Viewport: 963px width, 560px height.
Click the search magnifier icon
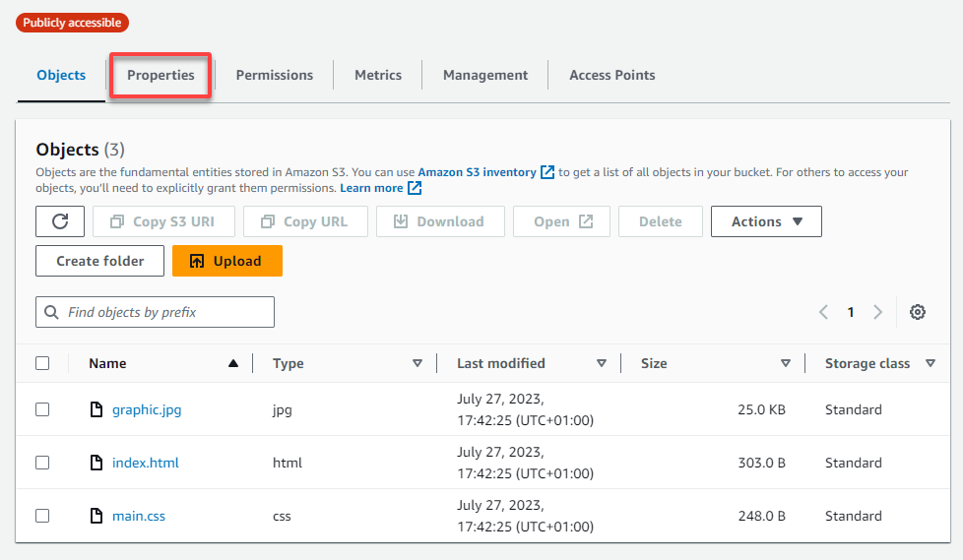pos(51,312)
